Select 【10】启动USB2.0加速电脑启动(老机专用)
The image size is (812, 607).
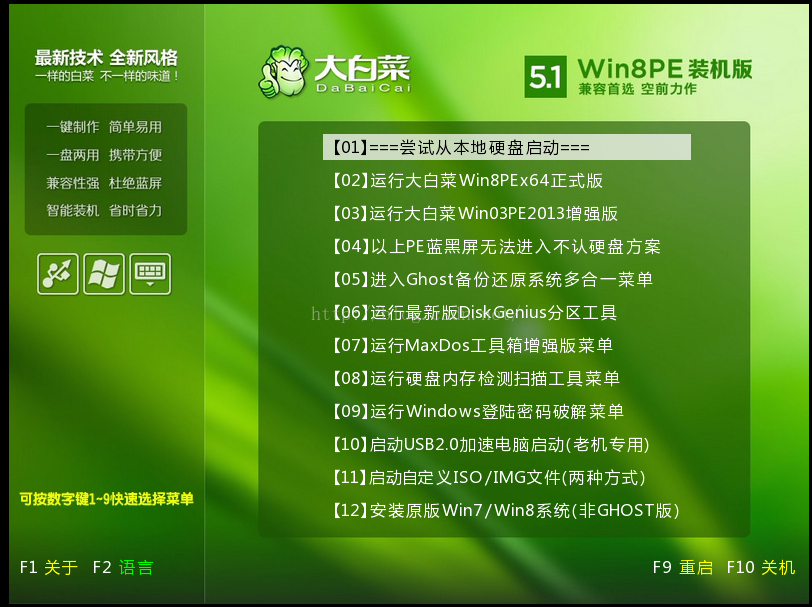tap(490, 444)
